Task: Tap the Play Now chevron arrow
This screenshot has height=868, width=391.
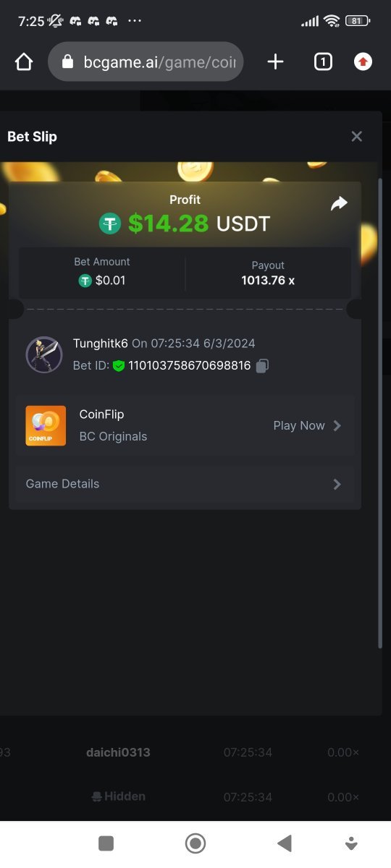Action: (337, 426)
